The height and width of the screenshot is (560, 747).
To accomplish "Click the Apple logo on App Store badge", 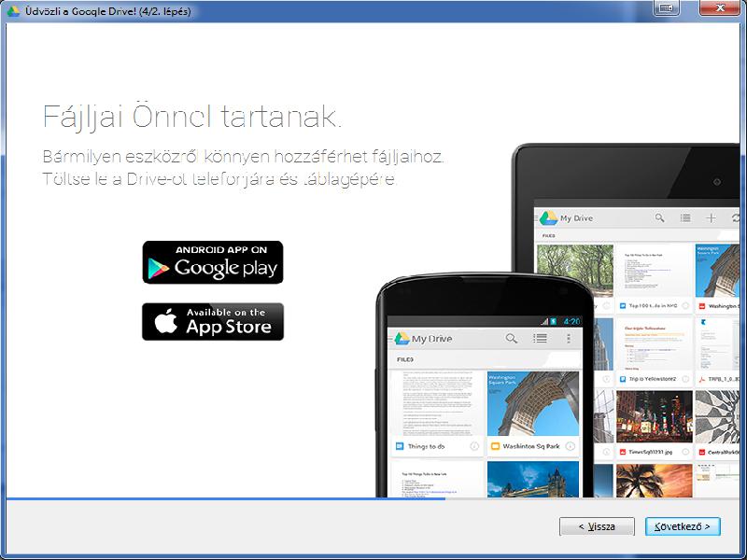I will 166,321.
